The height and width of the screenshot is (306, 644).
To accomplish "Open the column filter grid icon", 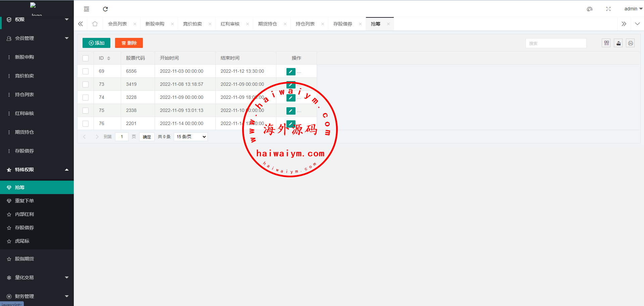I will tap(606, 43).
